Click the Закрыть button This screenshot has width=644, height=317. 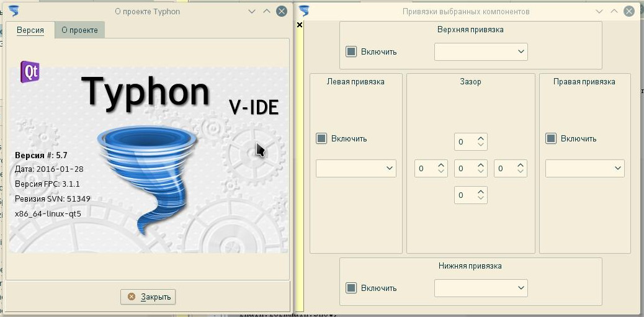[x=148, y=297]
